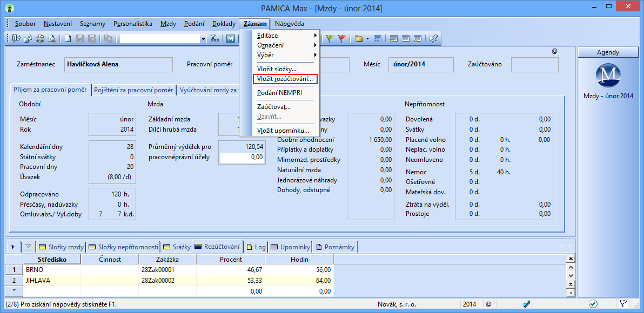Expand the Výběr submenu

pyautogui.click(x=287, y=55)
